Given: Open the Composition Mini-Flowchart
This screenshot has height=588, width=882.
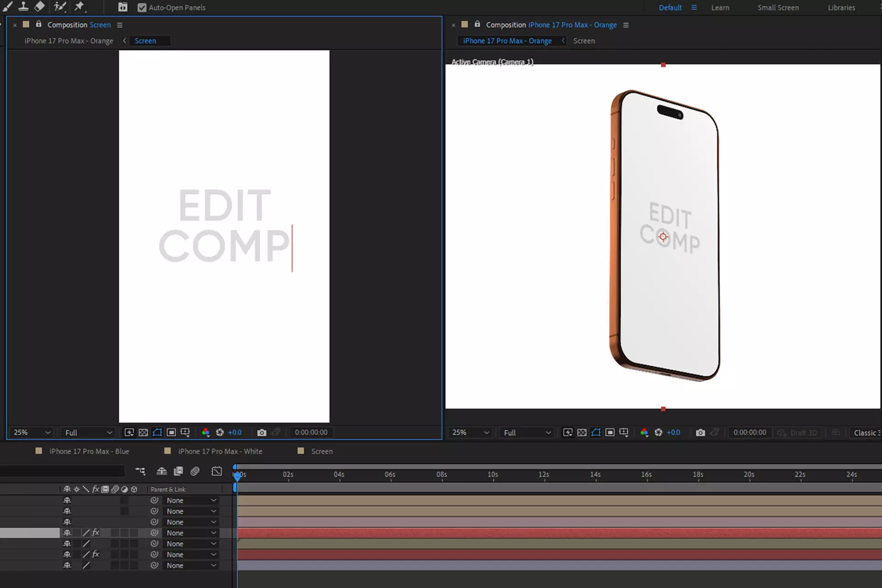Looking at the screenshot, I should click(x=140, y=471).
